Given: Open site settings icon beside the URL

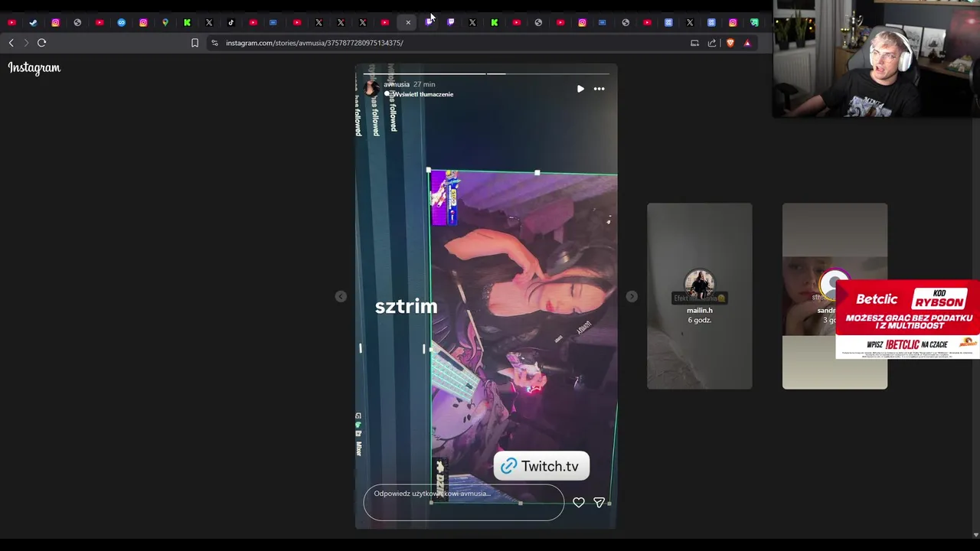Looking at the screenshot, I should (x=214, y=43).
